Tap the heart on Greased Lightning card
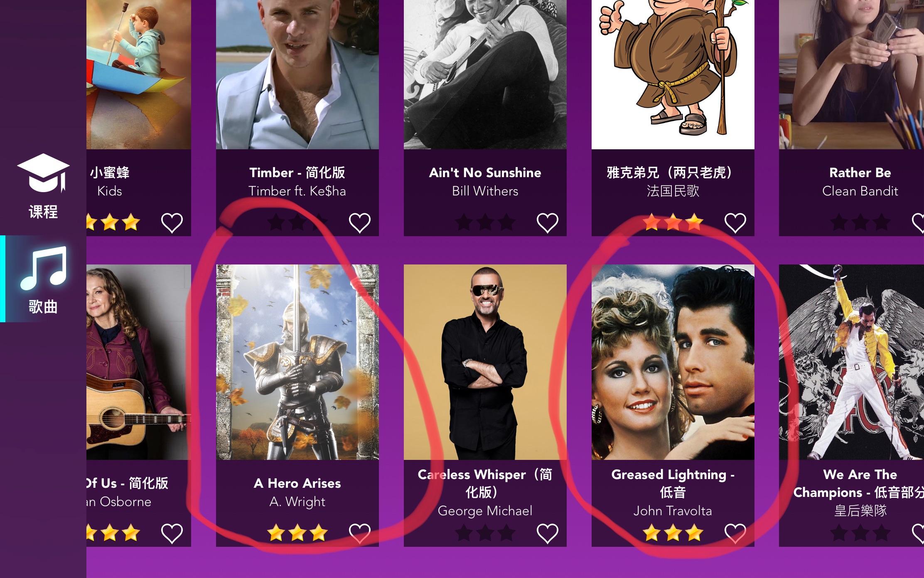This screenshot has height=578, width=924. pyautogui.click(x=735, y=534)
